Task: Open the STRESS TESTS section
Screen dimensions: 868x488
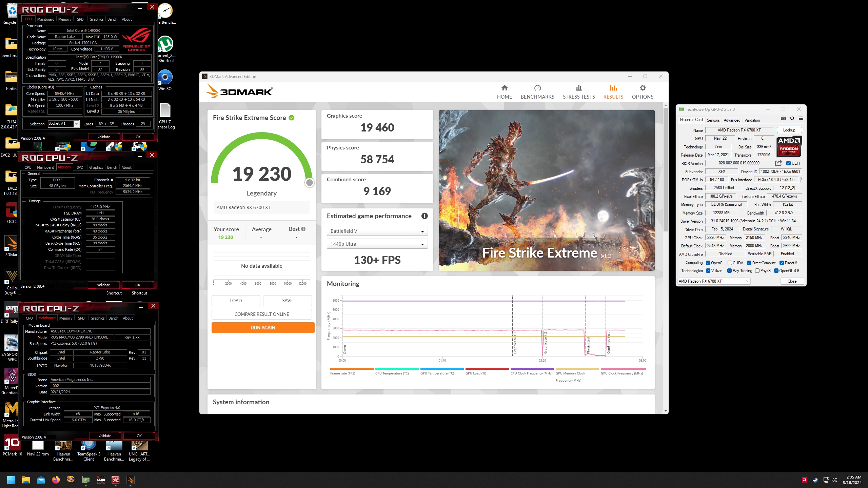Action: (578, 92)
